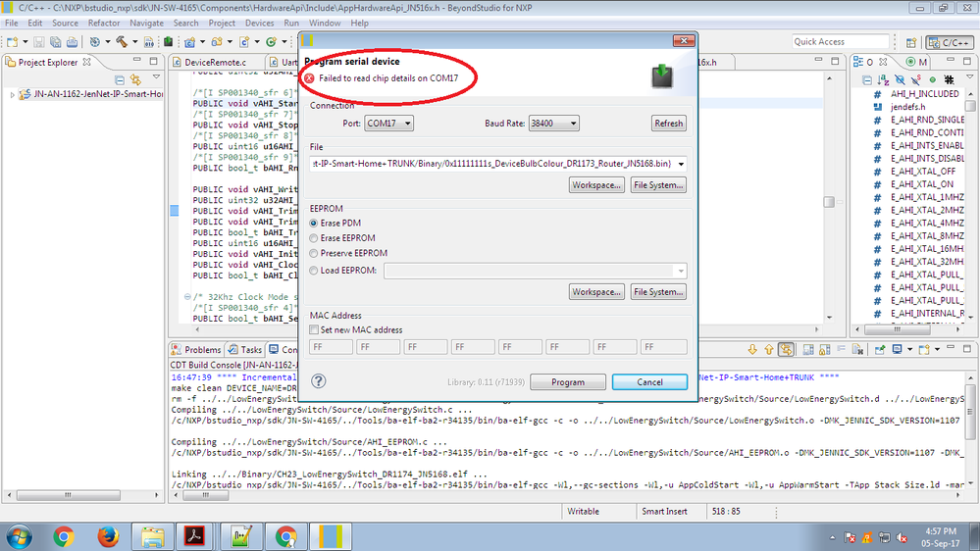This screenshot has width=980, height=551.
Task: Open the Outline view menu triangle
Action: click(969, 76)
